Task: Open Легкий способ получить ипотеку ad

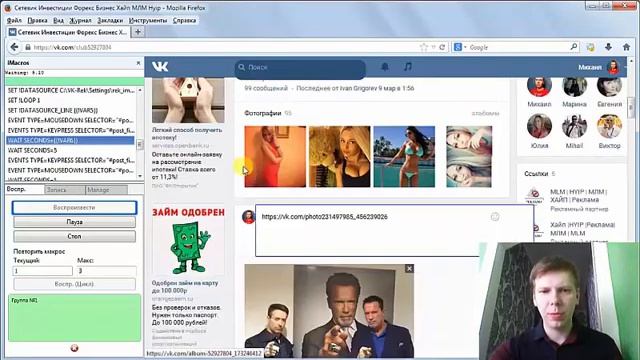Action: [187, 133]
